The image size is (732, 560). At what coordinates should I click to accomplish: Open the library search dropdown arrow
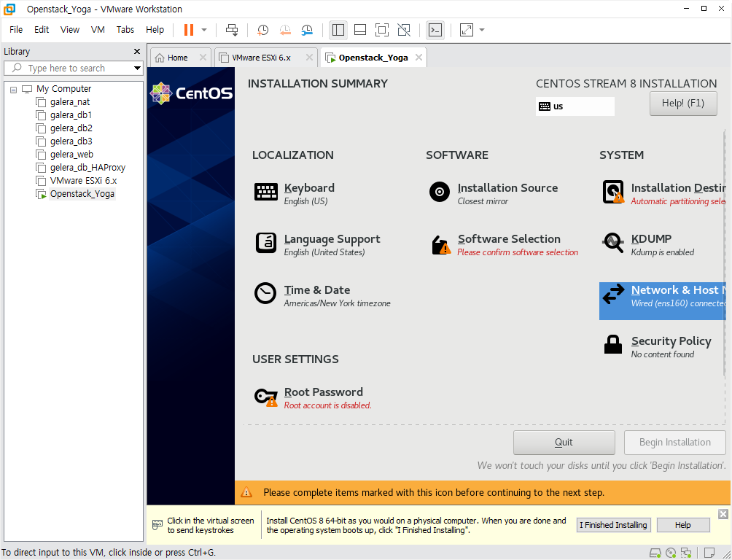coord(137,69)
